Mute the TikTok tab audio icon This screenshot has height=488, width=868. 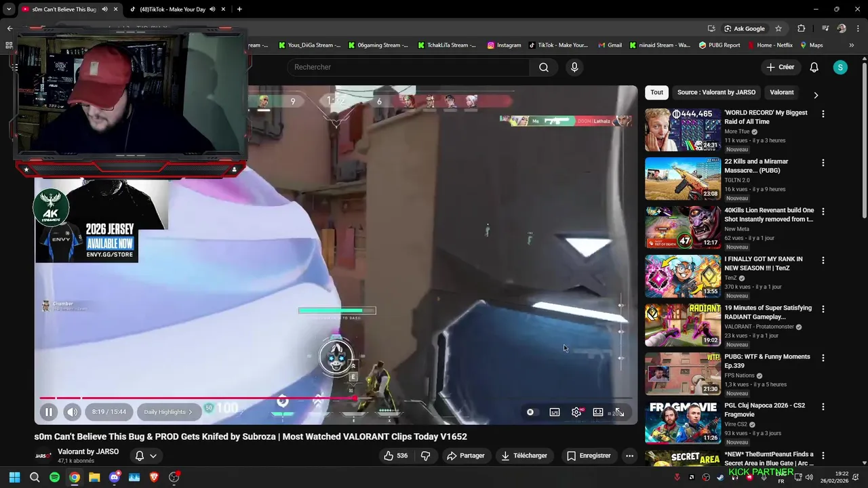click(x=212, y=9)
